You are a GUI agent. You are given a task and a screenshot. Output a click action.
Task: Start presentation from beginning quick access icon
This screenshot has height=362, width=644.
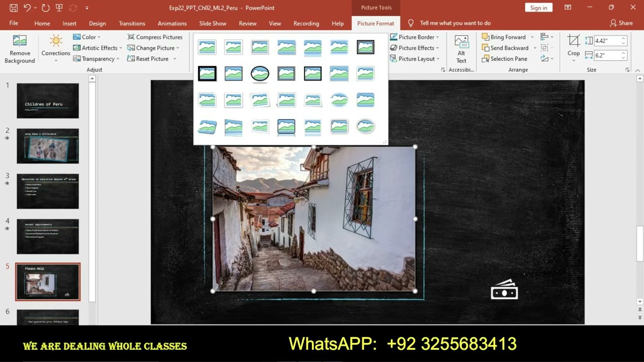[59, 8]
